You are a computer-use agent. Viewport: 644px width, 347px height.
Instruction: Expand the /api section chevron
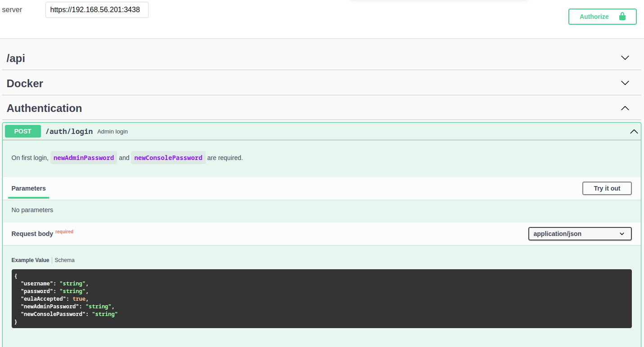625,58
